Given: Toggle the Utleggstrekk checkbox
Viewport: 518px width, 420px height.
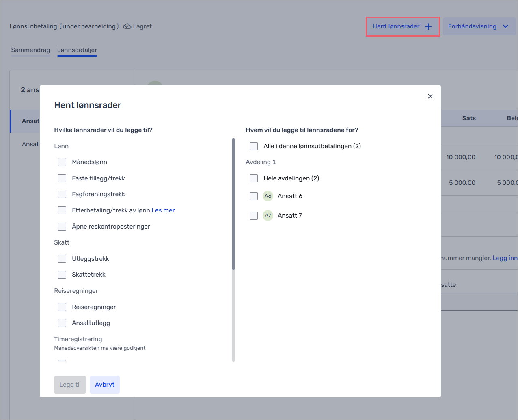Looking at the screenshot, I should pyautogui.click(x=62, y=259).
